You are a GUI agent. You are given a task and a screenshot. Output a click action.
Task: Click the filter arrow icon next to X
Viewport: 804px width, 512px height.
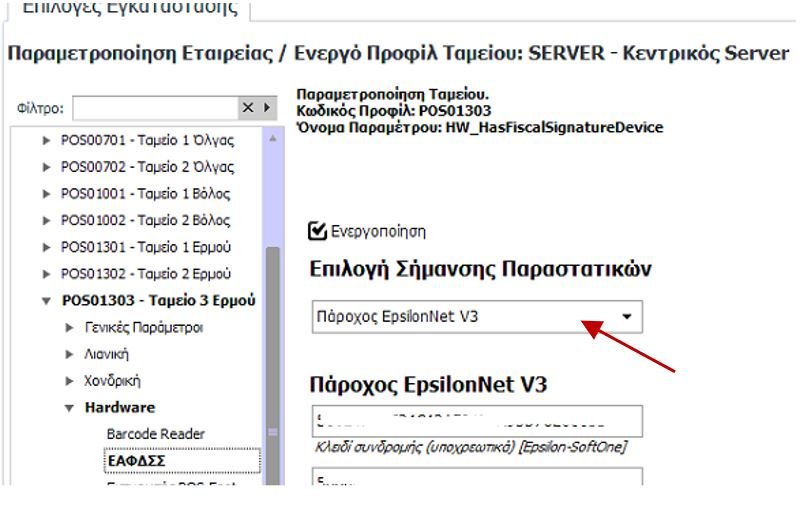(x=267, y=107)
